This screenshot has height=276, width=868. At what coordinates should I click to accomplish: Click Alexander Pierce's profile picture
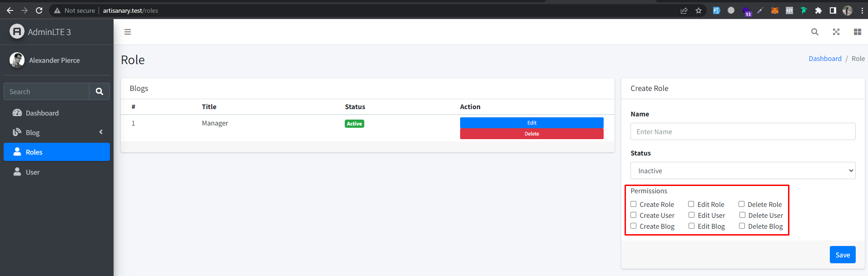(x=17, y=60)
